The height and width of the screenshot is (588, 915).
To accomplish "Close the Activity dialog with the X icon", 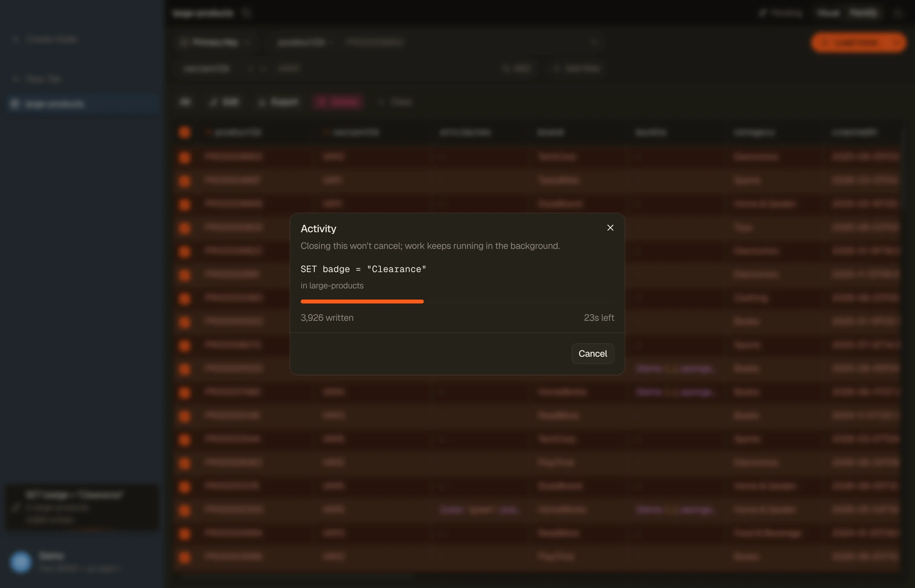I will [x=610, y=228].
